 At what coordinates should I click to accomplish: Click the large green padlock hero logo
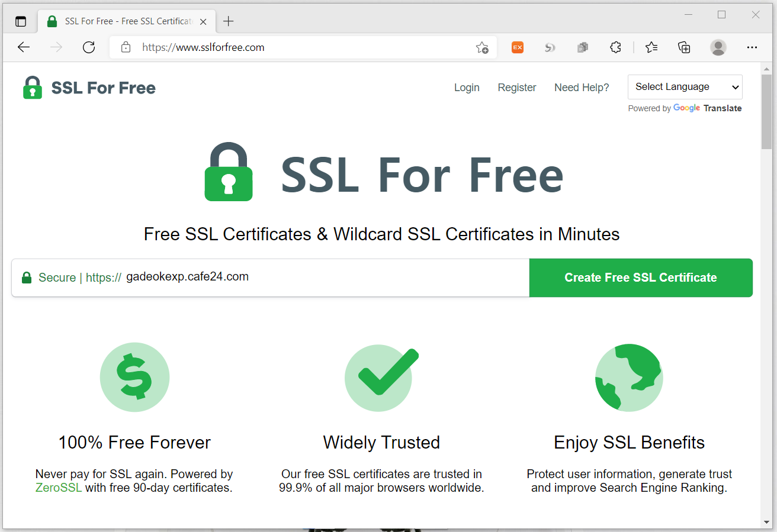[229, 172]
